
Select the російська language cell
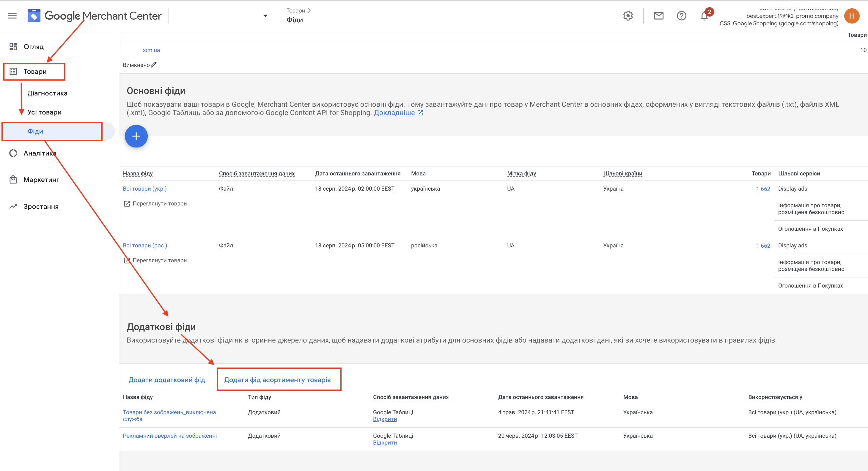coord(424,245)
